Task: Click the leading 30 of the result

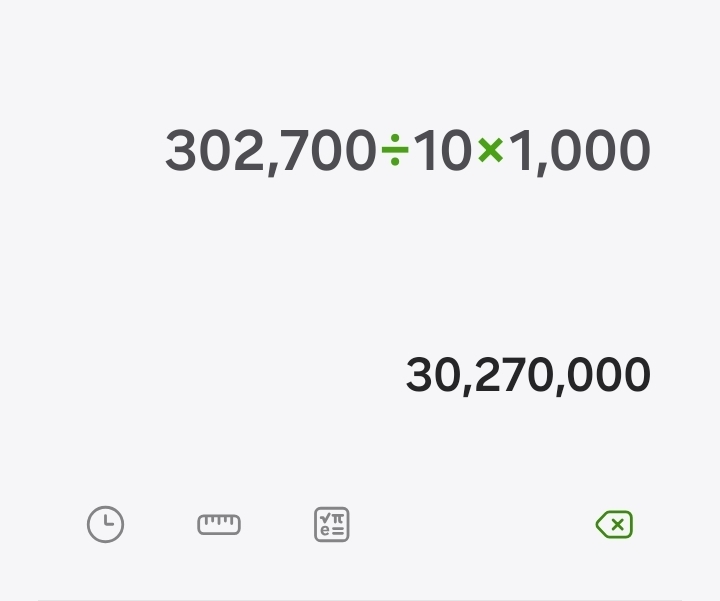Action: tap(431, 375)
